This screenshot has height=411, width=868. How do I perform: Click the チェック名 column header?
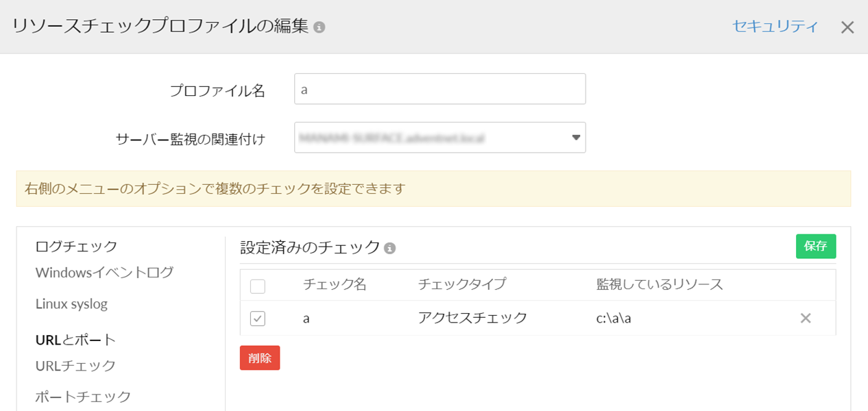point(335,284)
